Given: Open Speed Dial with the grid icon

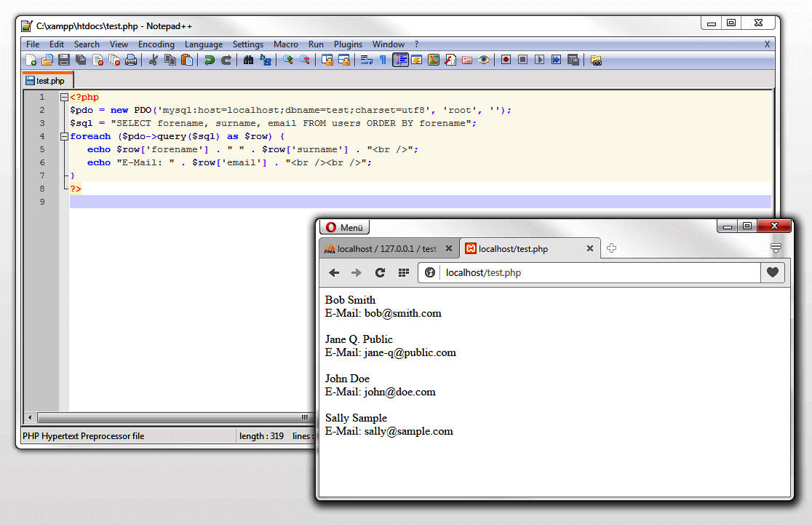Looking at the screenshot, I should coord(404,273).
